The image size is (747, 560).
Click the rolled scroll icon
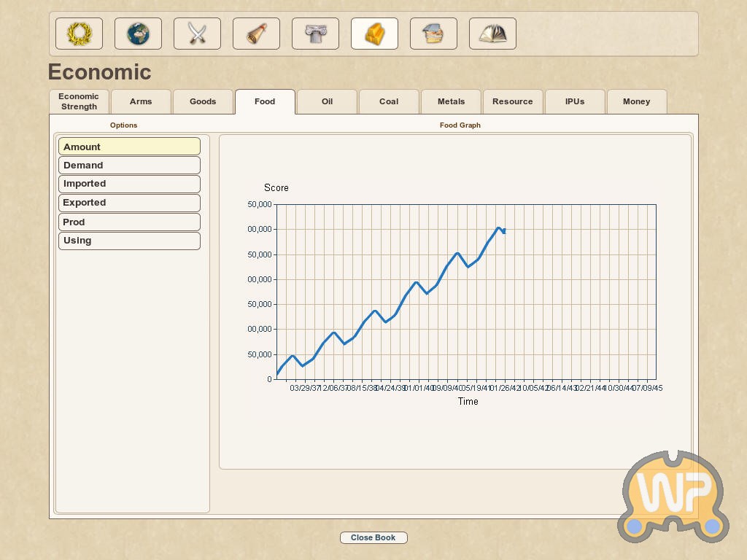[256, 34]
